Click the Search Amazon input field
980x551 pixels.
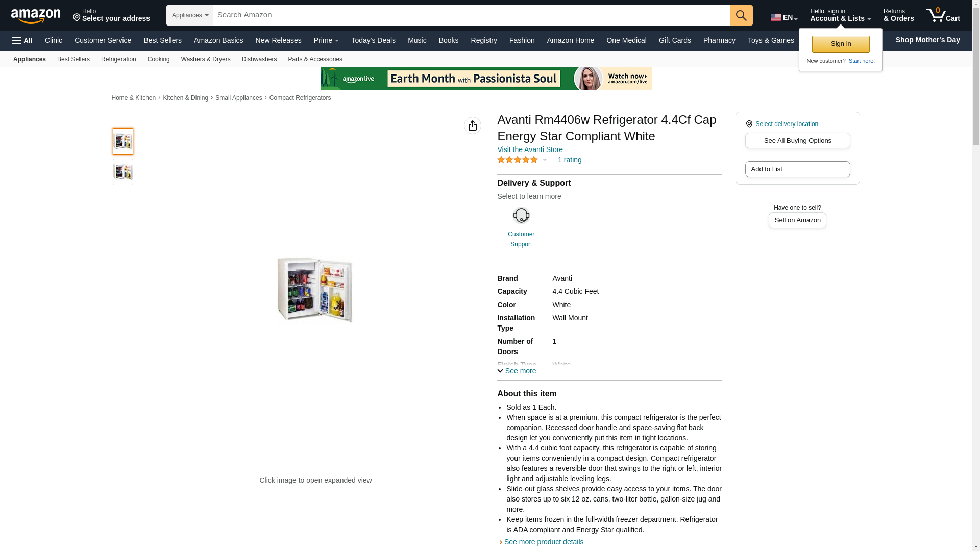(471, 15)
